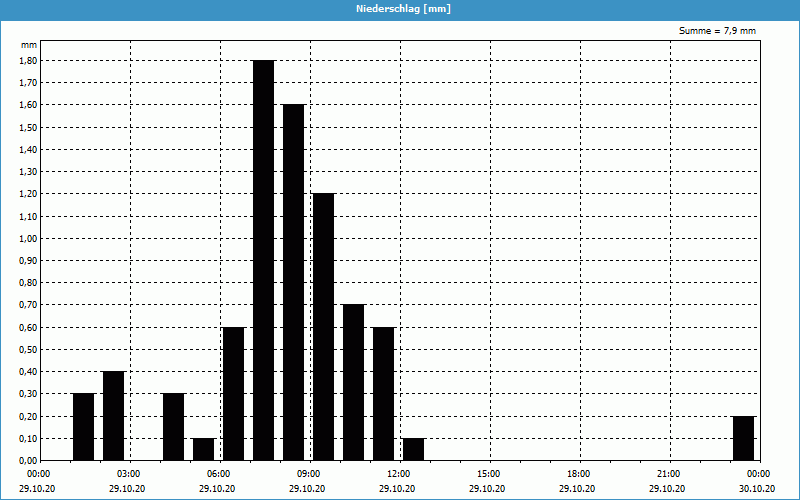This screenshot has width=800, height=500.
Task: Click the first bar on the chart's left
Action: click(x=83, y=426)
